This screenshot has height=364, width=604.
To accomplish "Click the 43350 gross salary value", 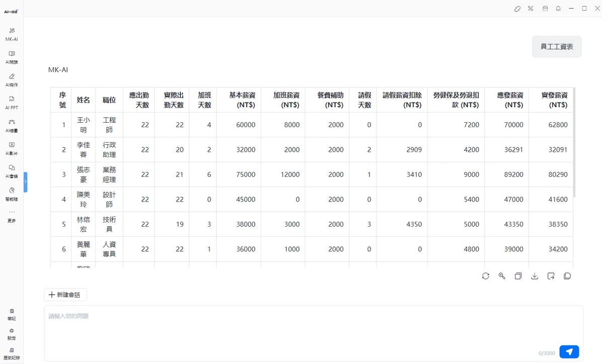I will (x=513, y=224).
